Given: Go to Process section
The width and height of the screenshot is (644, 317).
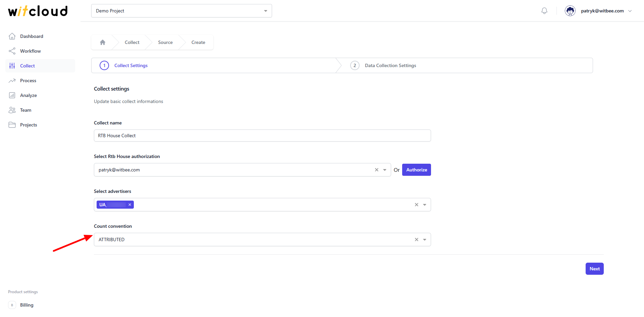Looking at the screenshot, I should (28, 81).
